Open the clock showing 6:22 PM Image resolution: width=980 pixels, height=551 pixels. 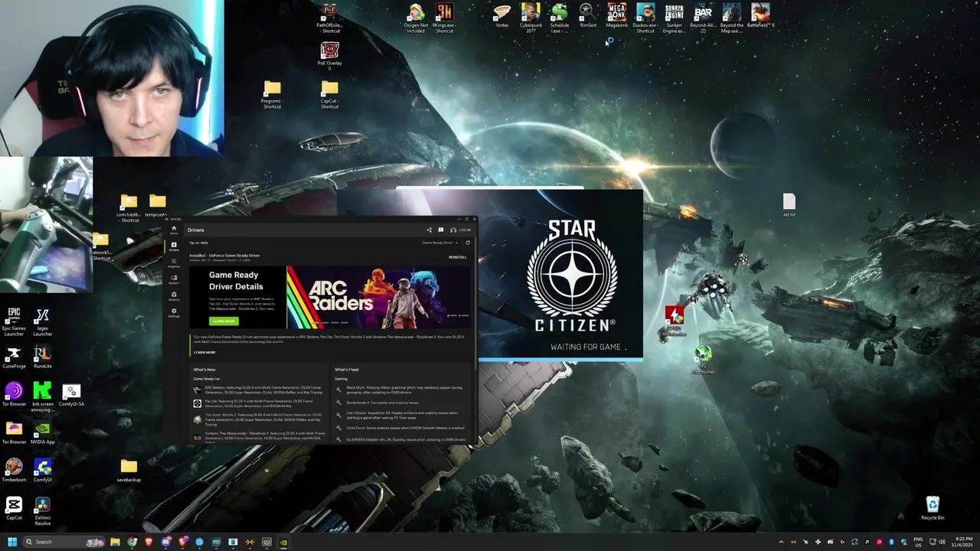tap(962, 542)
